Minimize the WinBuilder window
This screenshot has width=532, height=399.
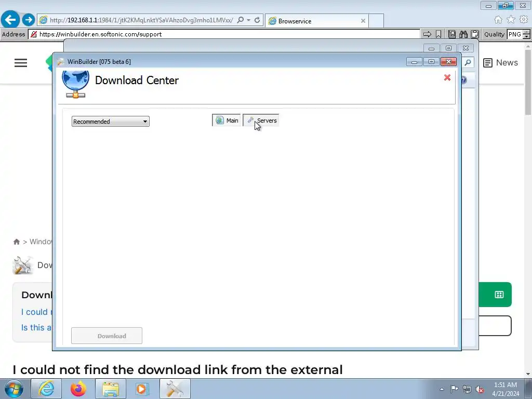[414, 62]
